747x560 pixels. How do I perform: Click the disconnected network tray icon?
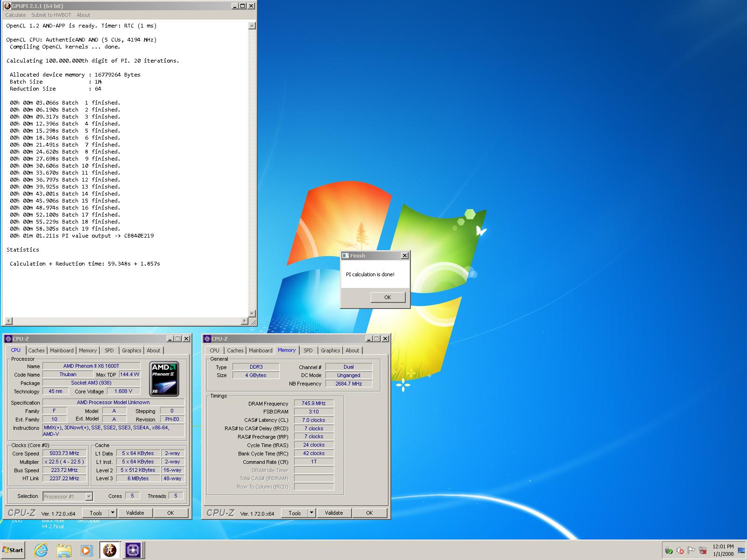[703, 551]
